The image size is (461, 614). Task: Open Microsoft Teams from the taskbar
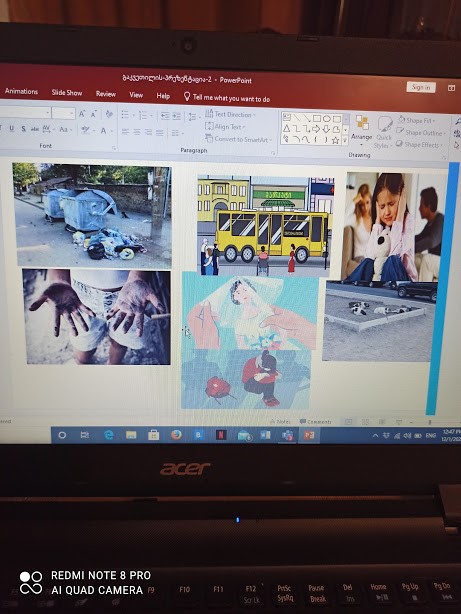tap(287, 435)
